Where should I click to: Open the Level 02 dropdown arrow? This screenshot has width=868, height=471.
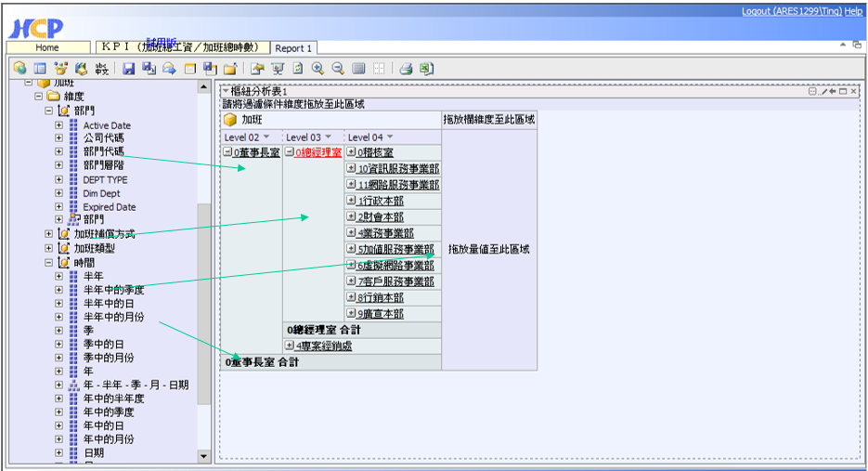coord(266,137)
